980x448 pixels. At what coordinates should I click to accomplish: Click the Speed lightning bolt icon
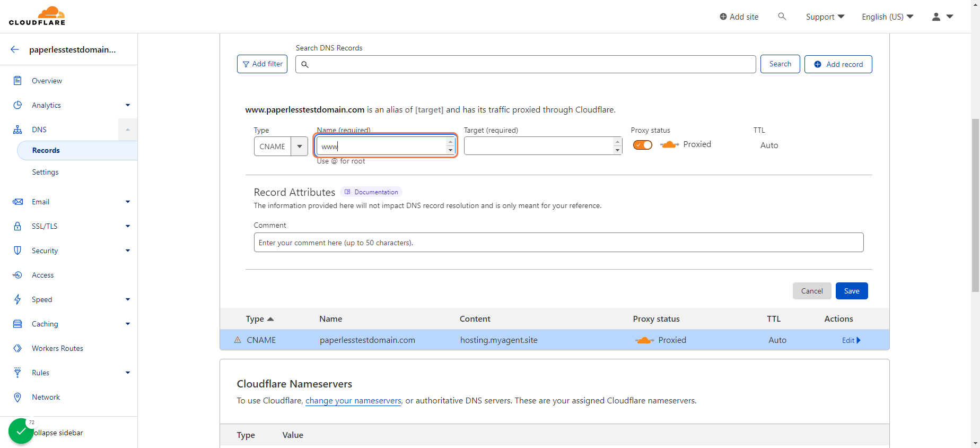click(17, 299)
